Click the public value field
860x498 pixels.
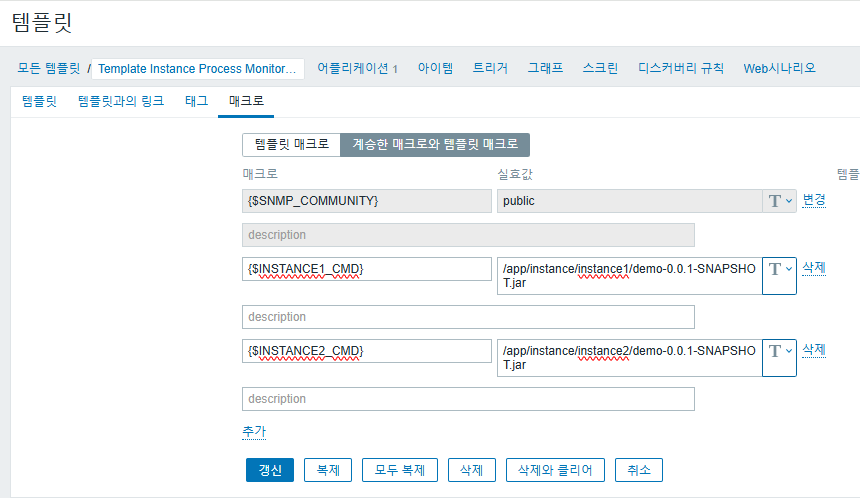tap(630, 201)
